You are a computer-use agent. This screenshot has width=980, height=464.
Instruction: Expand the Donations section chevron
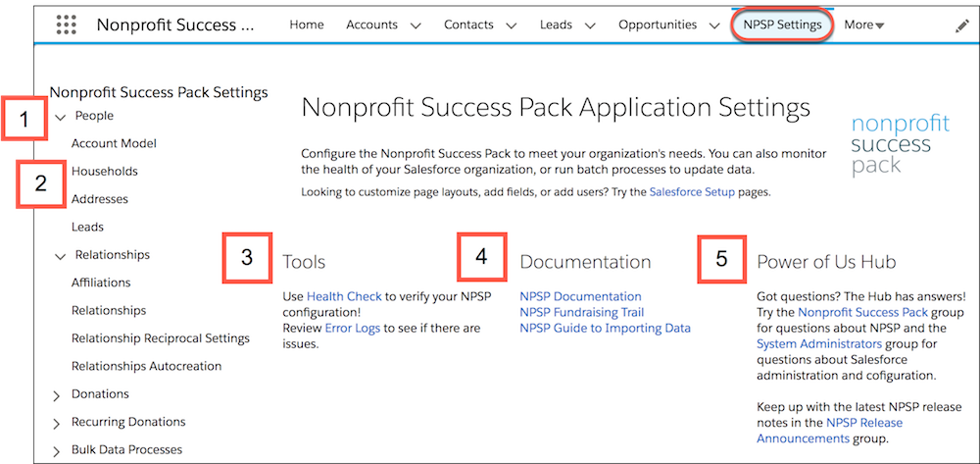[57, 396]
